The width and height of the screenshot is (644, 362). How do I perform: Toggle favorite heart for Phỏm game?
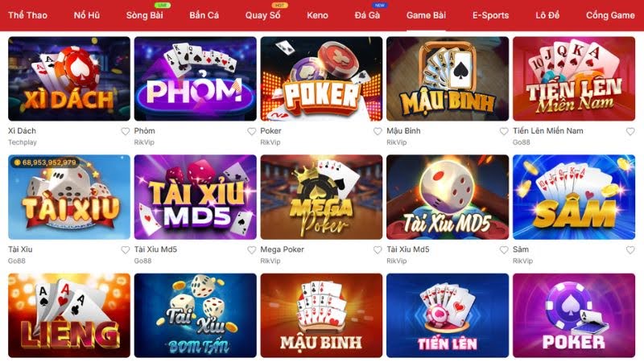click(x=251, y=131)
